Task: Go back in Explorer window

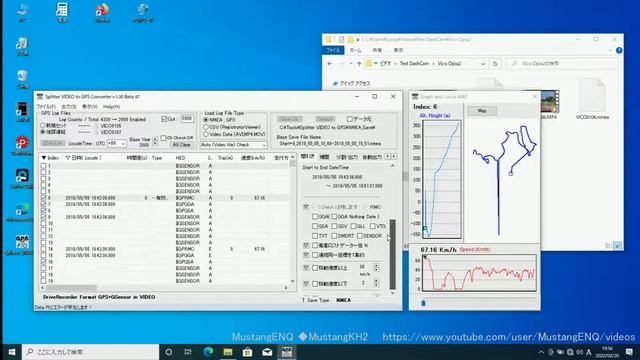Action: (x=330, y=64)
